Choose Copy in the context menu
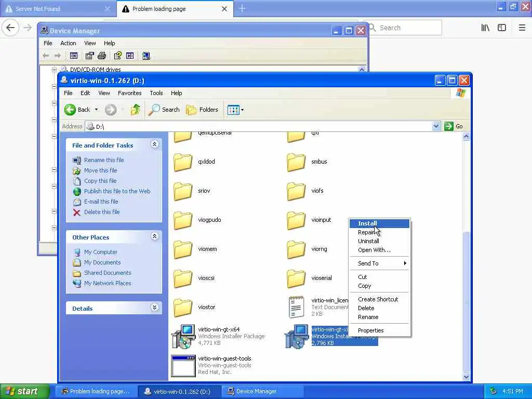The width and height of the screenshot is (532, 399). [379, 286]
